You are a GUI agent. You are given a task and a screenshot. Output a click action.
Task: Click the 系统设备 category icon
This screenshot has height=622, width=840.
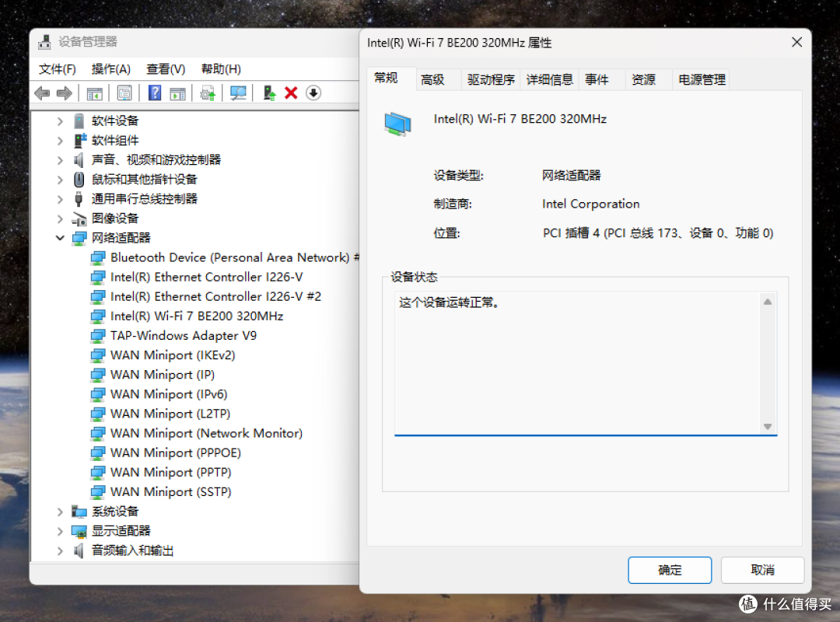click(x=79, y=512)
